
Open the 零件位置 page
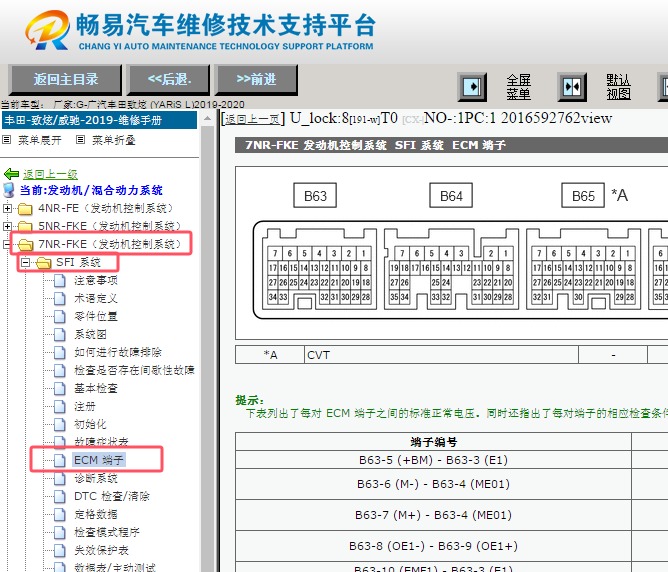click(x=96, y=316)
